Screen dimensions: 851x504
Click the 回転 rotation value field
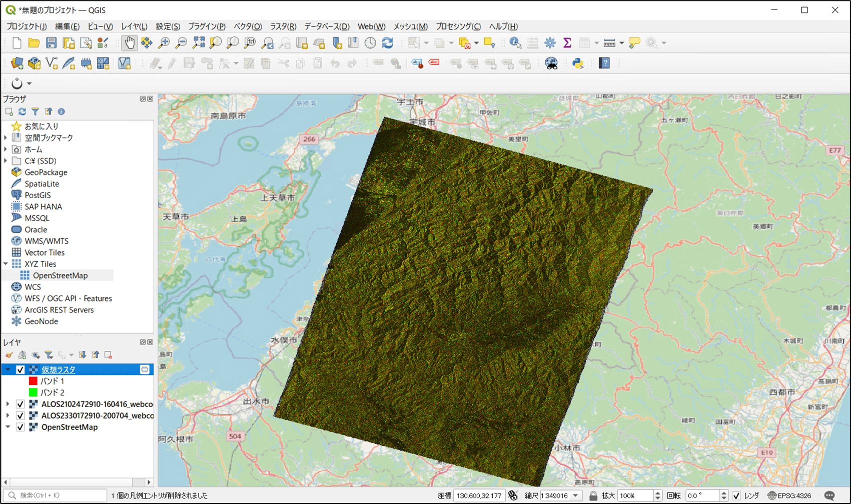(x=702, y=495)
